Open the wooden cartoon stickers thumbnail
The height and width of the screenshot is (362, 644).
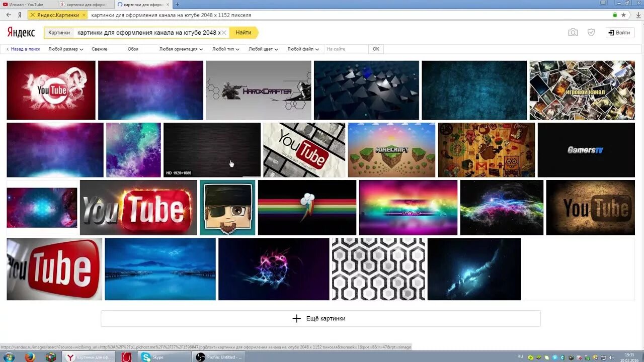tap(487, 150)
